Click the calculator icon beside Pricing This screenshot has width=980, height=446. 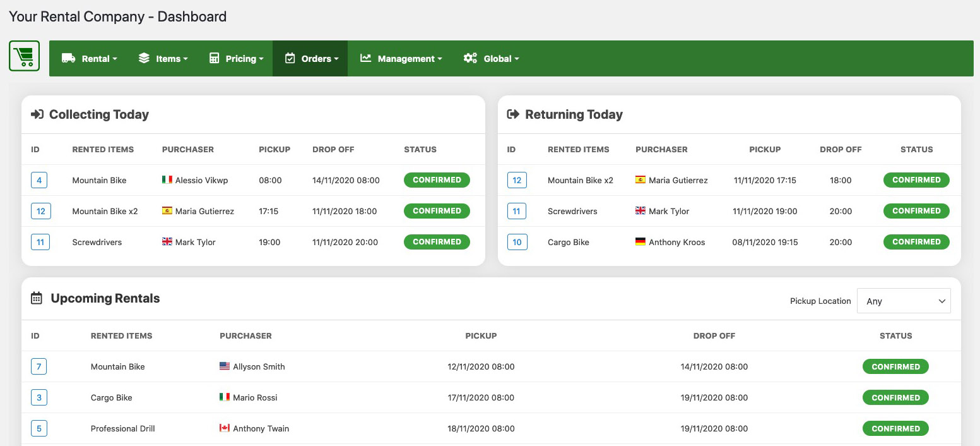point(214,58)
